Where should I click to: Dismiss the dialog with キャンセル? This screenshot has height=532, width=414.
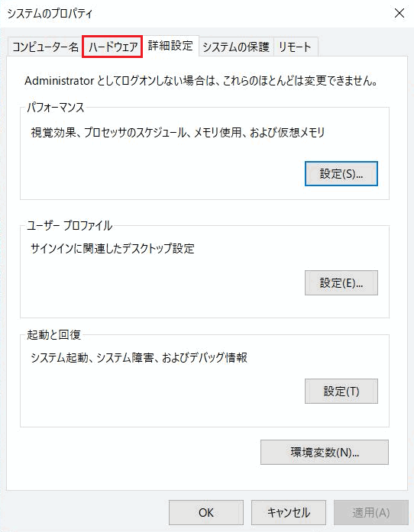289,512
